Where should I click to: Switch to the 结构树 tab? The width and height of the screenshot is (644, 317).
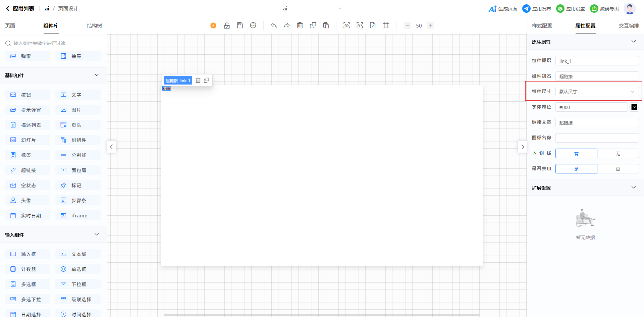[94, 26]
